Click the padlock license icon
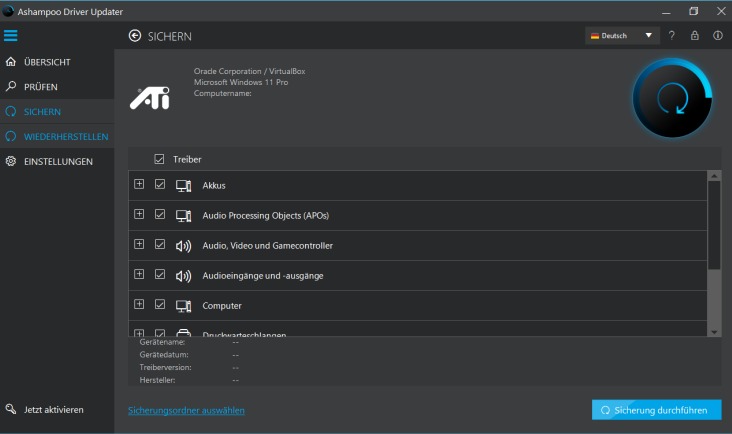This screenshot has height=434, width=732. [695, 35]
